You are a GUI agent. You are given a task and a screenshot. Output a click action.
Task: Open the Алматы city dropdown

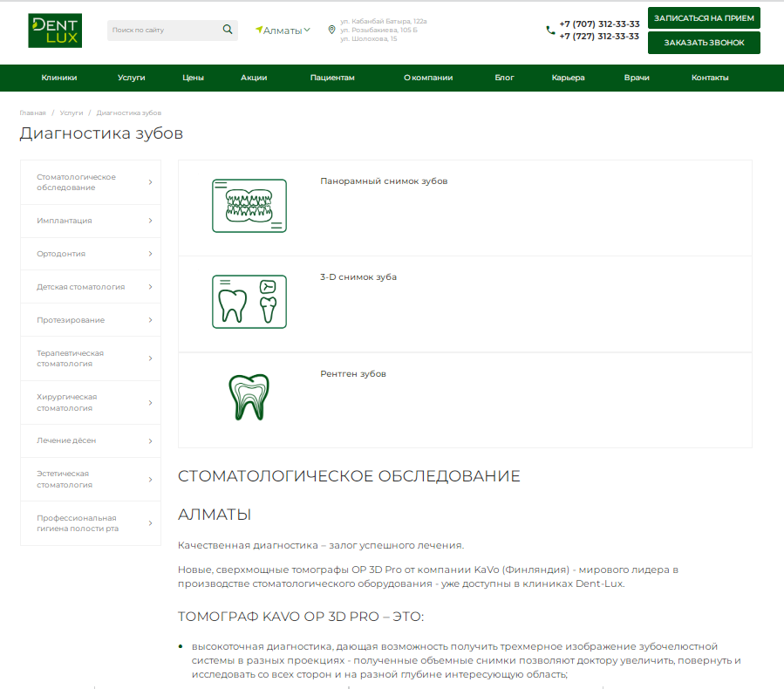pyautogui.click(x=283, y=31)
